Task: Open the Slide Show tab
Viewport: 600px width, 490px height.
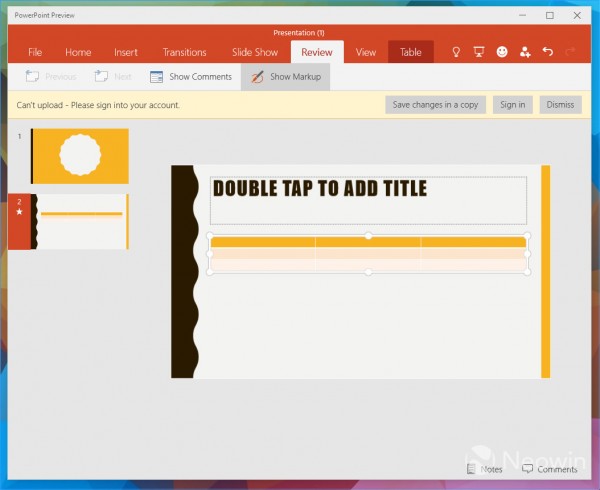Action: [255, 52]
